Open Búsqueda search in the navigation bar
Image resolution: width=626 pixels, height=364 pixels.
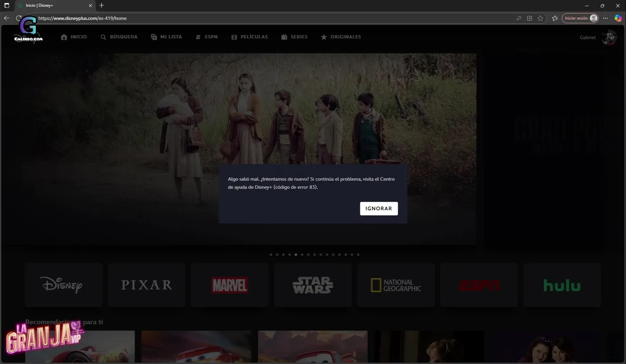(x=119, y=37)
